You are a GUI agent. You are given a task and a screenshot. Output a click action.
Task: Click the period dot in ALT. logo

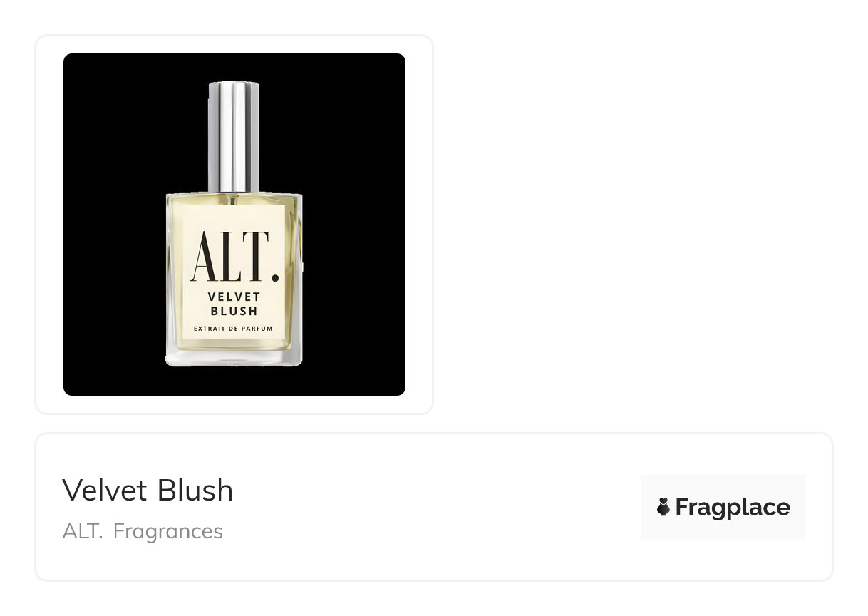[x=275, y=279]
